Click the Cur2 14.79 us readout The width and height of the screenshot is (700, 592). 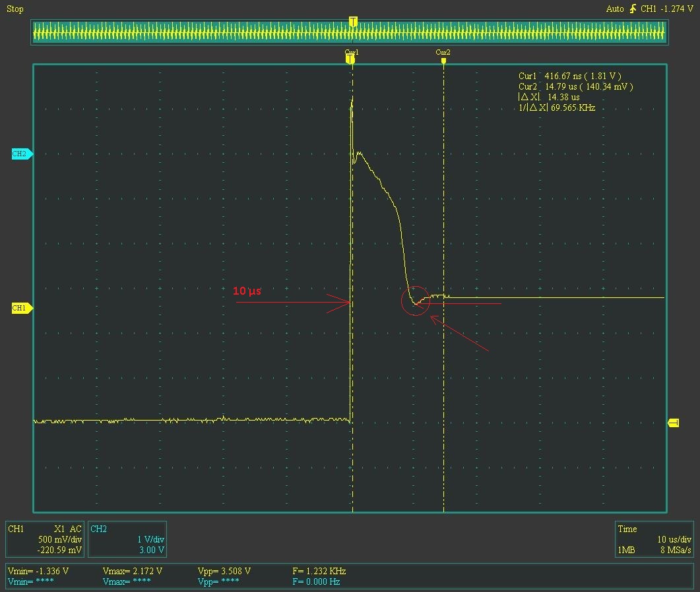pos(575,86)
